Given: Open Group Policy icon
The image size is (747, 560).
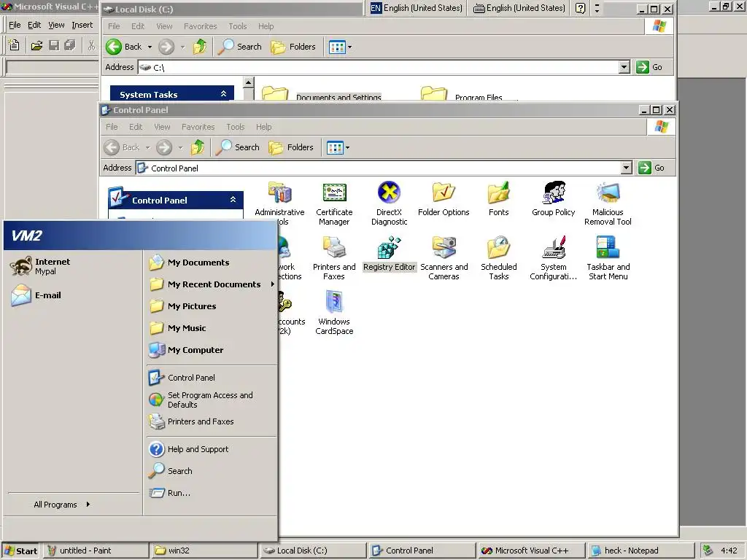Looking at the screenshot, I should click(553, 199).
